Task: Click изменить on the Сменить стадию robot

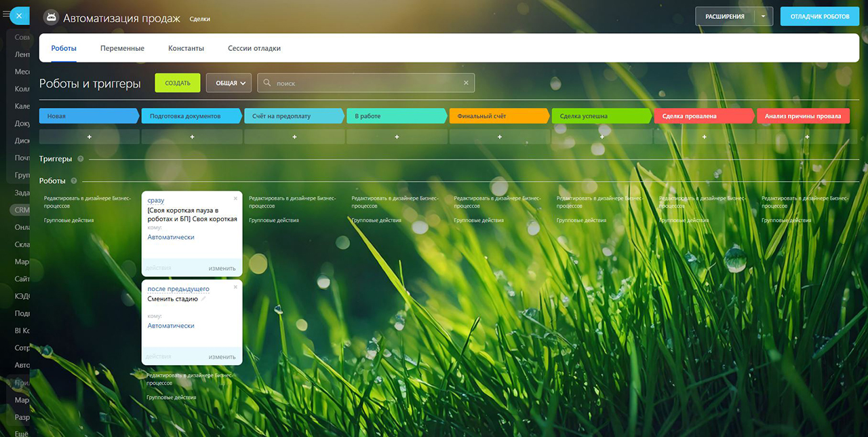Action: pyautogui.click(x=222, y=357)
